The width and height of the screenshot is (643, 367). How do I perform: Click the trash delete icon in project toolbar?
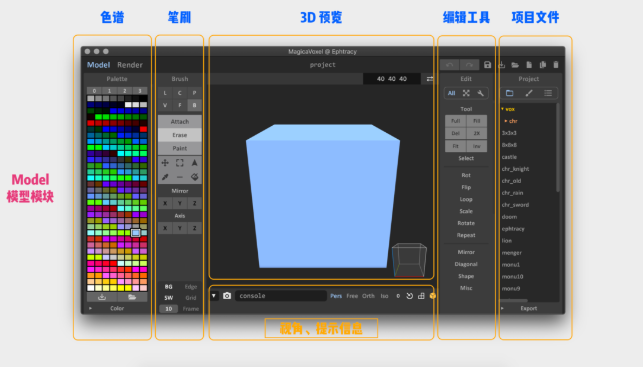tap(556, 65)
